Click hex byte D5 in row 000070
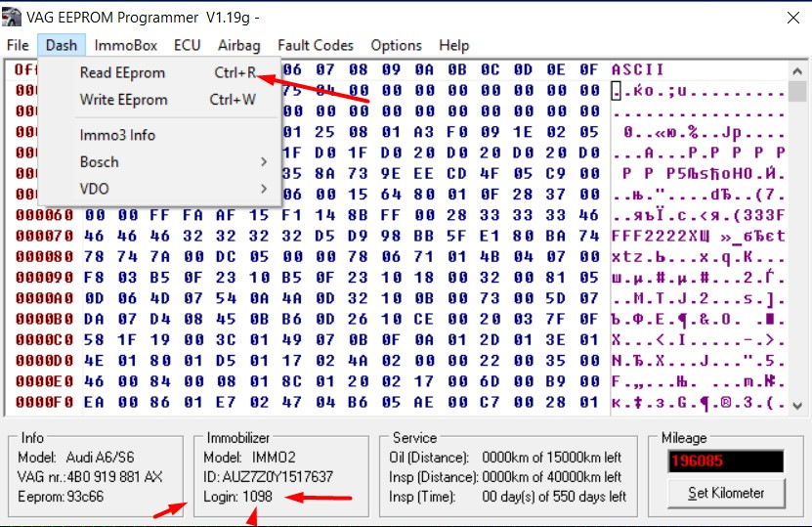 click(x=324, y=236)
